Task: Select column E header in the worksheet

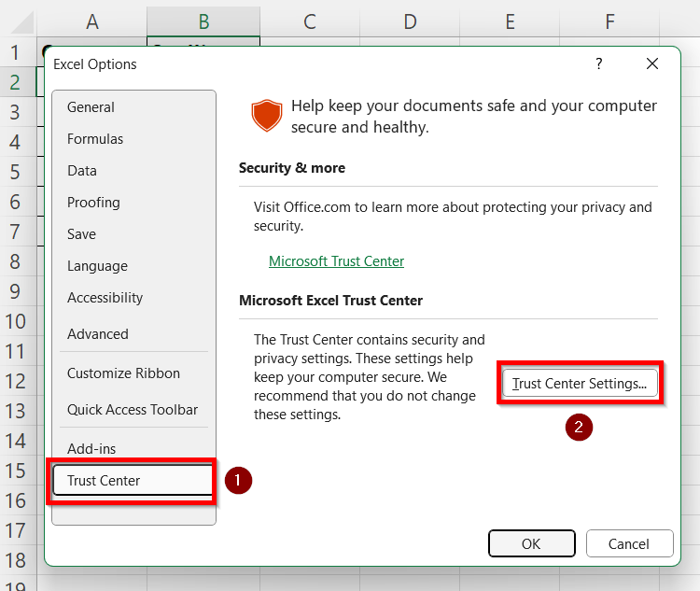Action: (x=510, y=21)
